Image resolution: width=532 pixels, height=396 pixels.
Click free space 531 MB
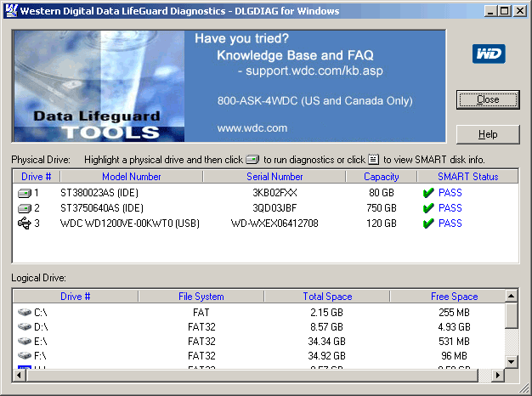click(455, 341)
